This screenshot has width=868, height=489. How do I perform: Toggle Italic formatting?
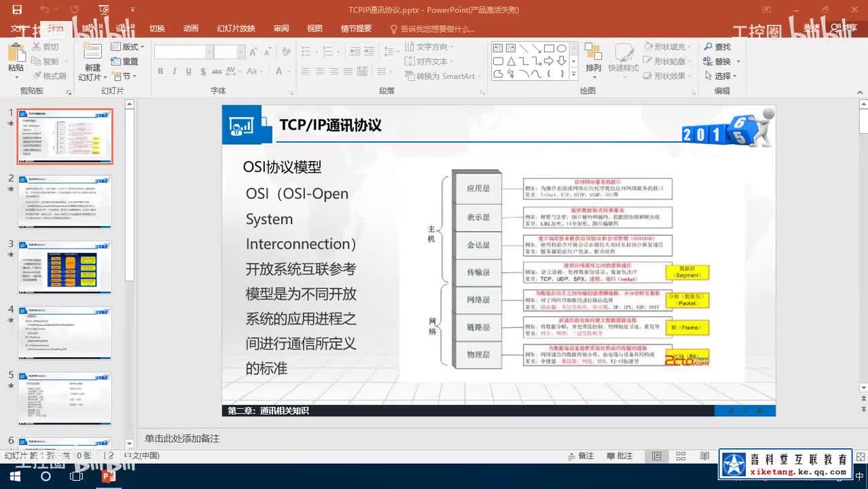[x=174, y=71]
